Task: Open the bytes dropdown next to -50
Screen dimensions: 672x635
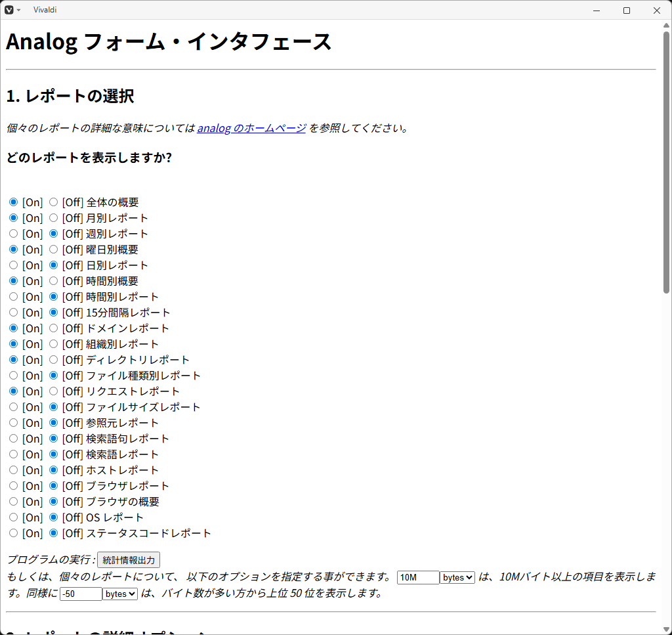Action: pos(120,594)
